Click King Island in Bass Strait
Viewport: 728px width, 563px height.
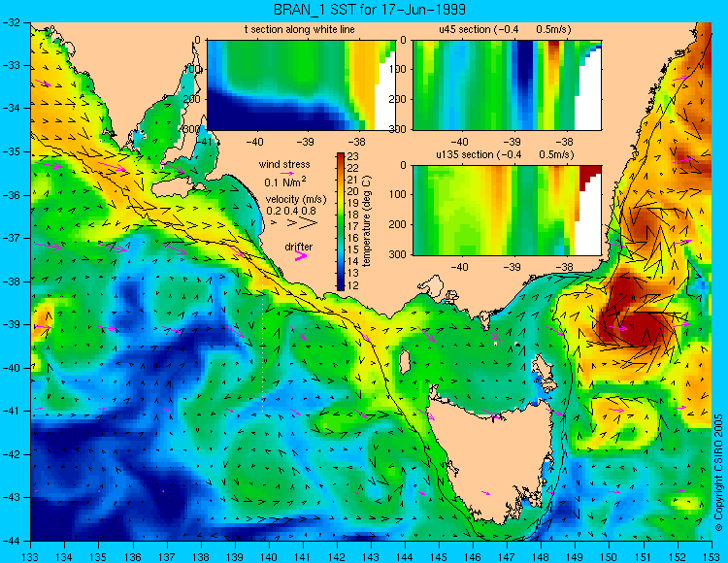(405, 362)
